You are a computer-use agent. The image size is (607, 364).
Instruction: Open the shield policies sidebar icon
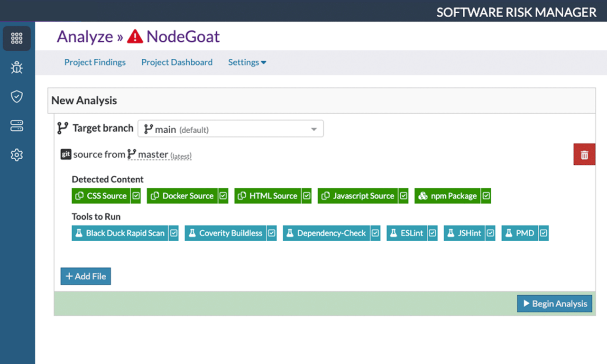tap(17, 97)
